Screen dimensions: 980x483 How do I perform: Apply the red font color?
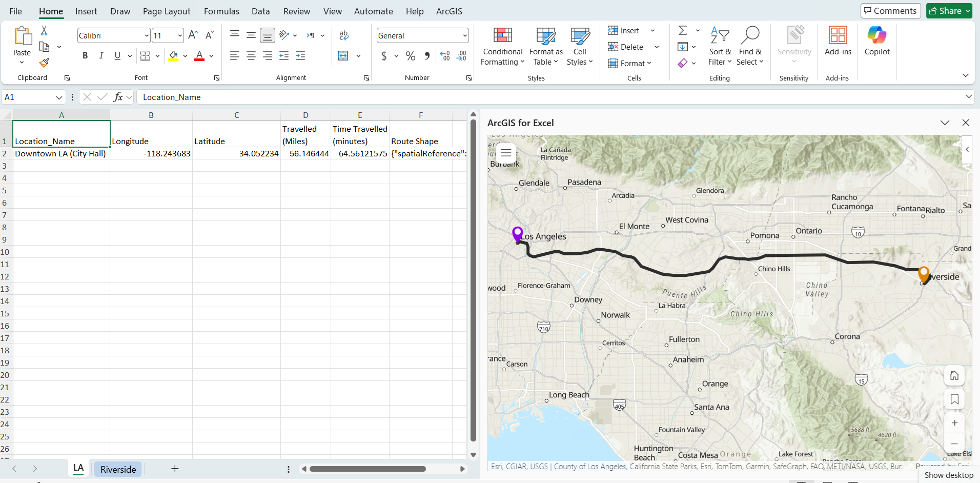click(199, 56)
